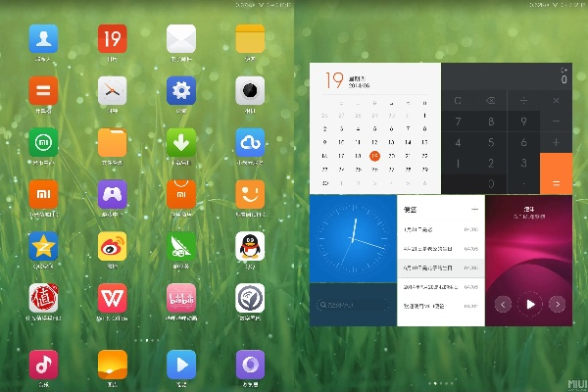Open the green Downloads arrow app
The image size is (588, 392).
(x=180, y=143)
